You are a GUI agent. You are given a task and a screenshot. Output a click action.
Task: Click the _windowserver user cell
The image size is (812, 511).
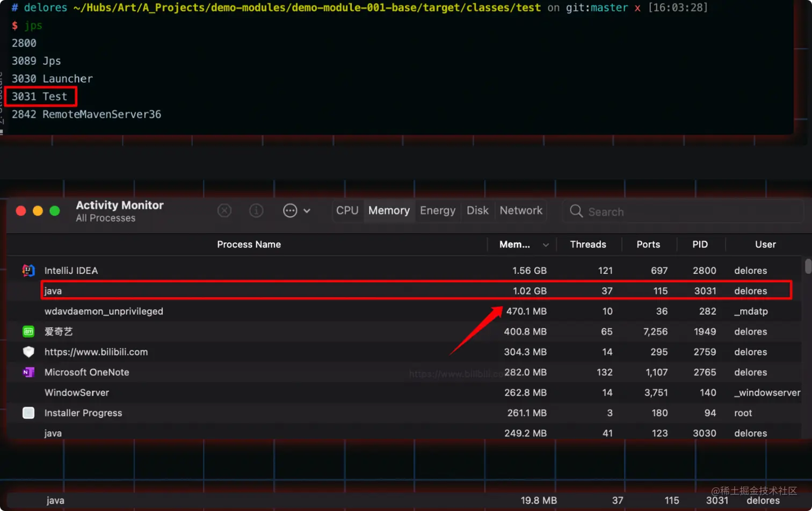coord(767,392)
